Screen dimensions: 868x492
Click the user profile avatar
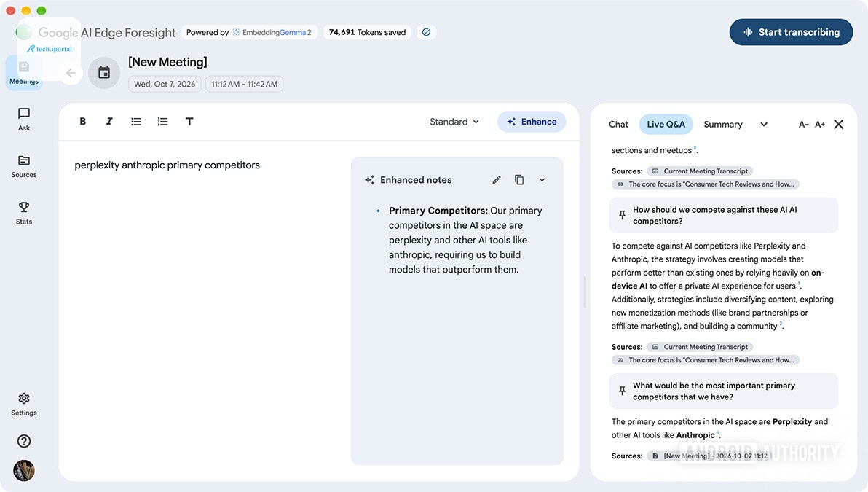point(24,470)
